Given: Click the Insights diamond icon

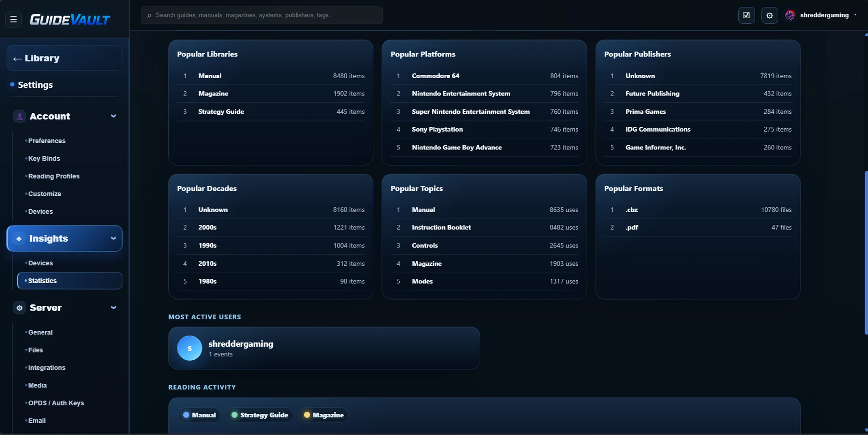Looking at the screenshot, I should pyautogui.click(x=19, y=239).
